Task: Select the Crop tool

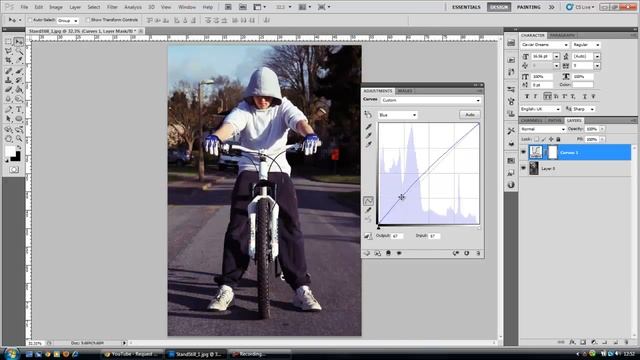Action: coord(9,60)
